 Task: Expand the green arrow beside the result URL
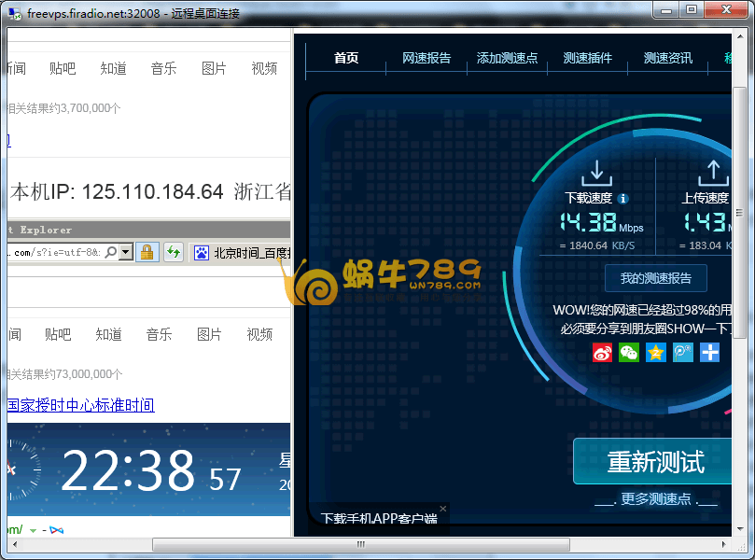(34, 530)
